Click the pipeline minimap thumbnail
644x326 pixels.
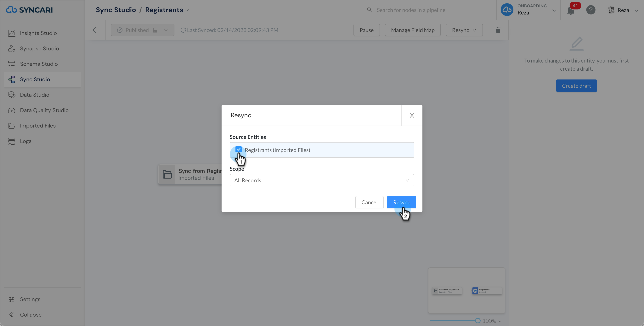coord(466,291)
